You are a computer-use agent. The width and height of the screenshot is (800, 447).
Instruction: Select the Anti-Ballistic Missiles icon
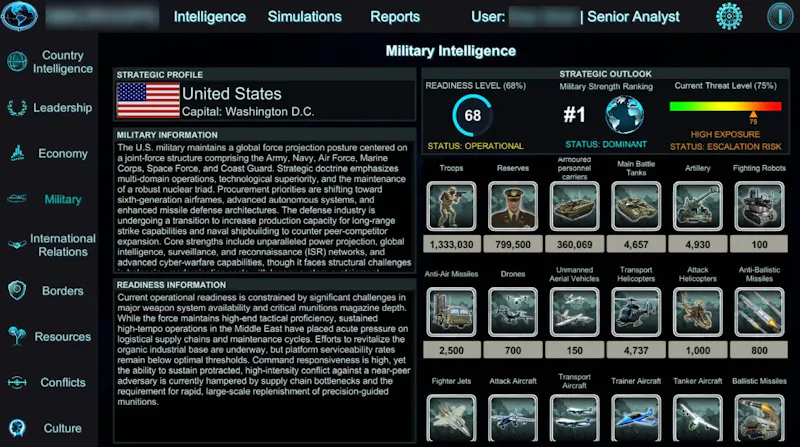point(759,312)
